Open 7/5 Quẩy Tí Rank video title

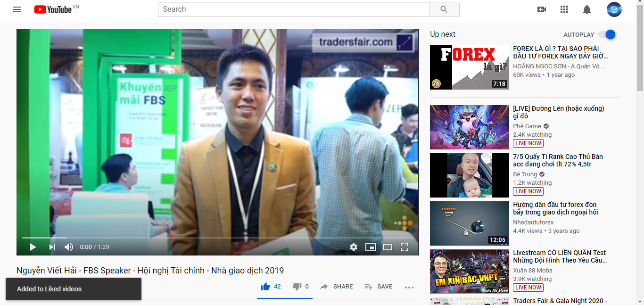(x=558, y=160)
